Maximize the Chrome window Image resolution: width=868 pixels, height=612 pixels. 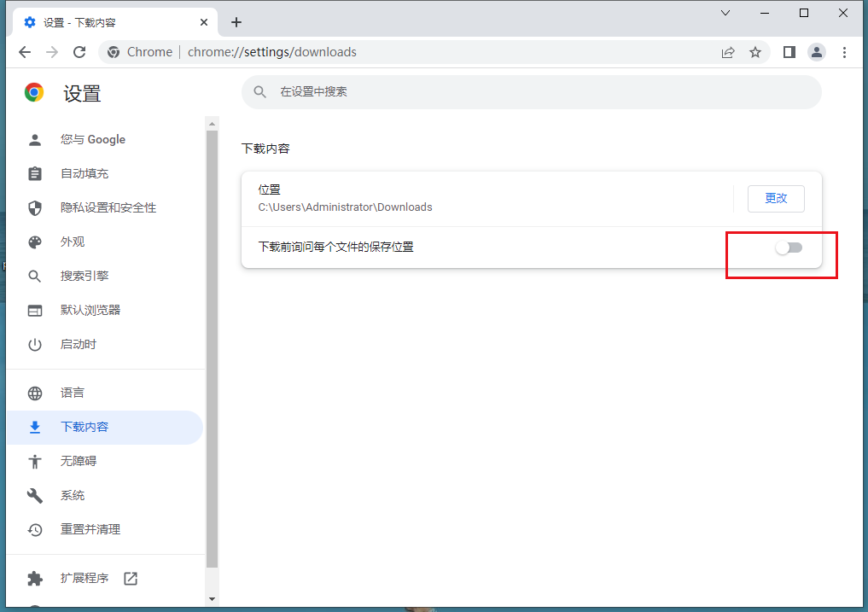coord(804,13)
